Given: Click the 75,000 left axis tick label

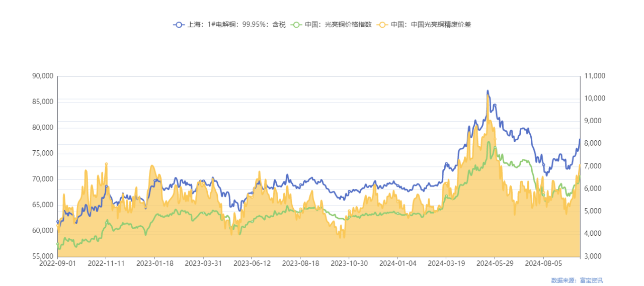Looking at the screenshot, I should (42, 153).
